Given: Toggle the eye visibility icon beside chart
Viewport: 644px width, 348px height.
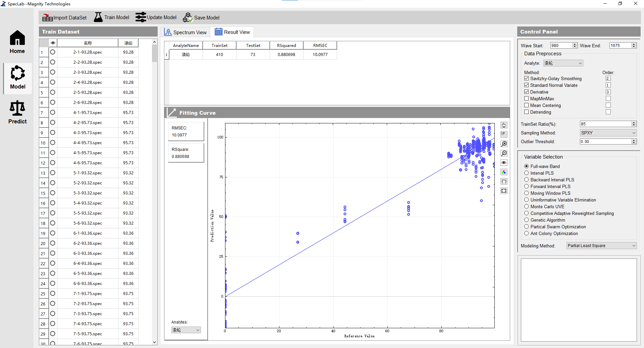Looking at the screenshot, I should (x=504, y=163).
